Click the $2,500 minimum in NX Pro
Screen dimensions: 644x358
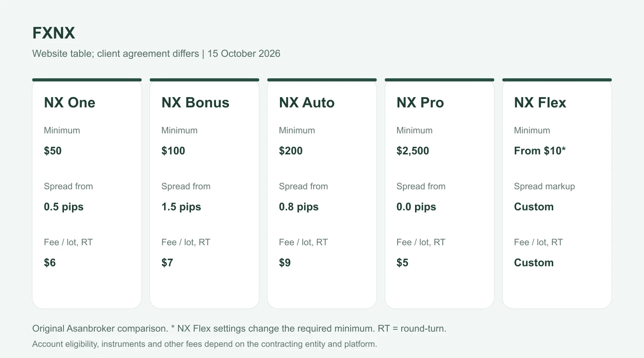click(413, 151)
